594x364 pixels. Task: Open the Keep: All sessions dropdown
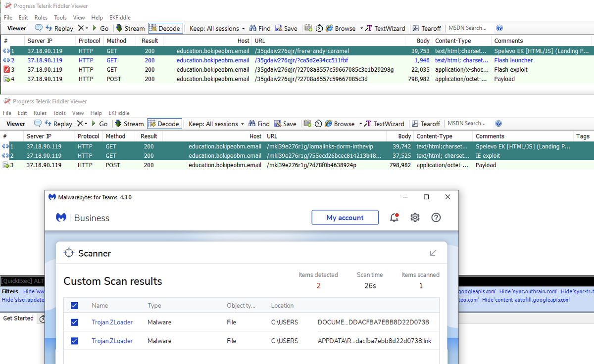coord(216,28)
